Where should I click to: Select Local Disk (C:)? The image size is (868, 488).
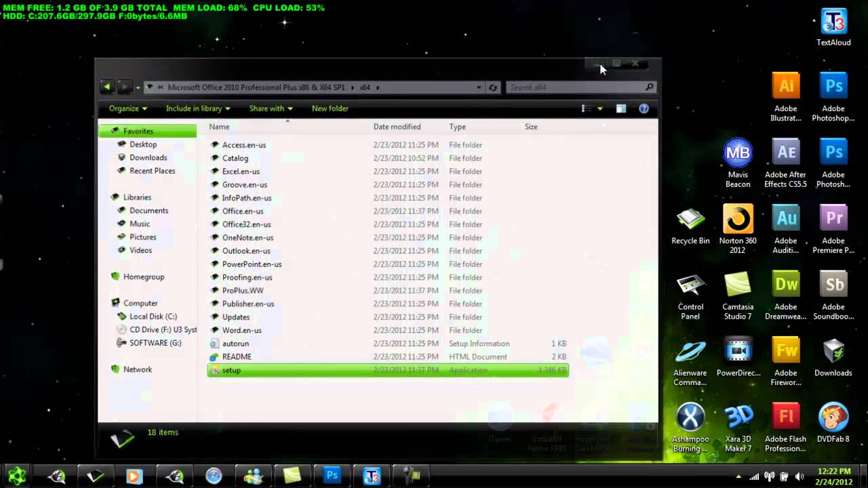153,317
